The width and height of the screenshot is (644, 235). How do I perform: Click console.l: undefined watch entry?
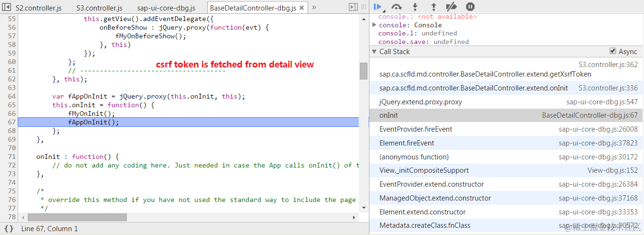(417, 33)
